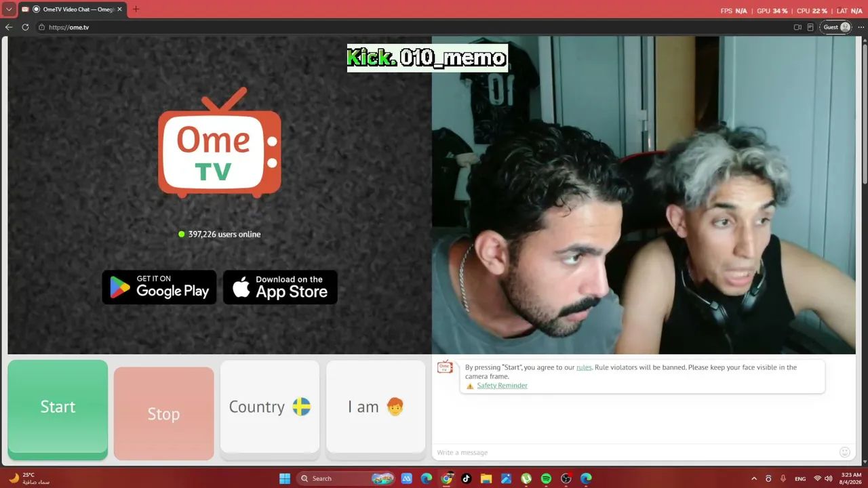Close the OmeTV Video Chat tab

pyautogui.click(x=119, y=9)
